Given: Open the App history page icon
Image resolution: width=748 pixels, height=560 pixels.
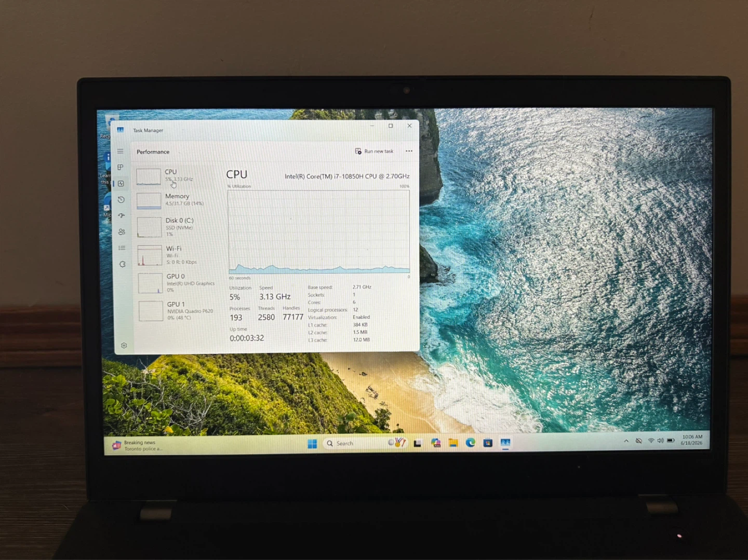Looking at the screenshot, I should pos(121,199).
